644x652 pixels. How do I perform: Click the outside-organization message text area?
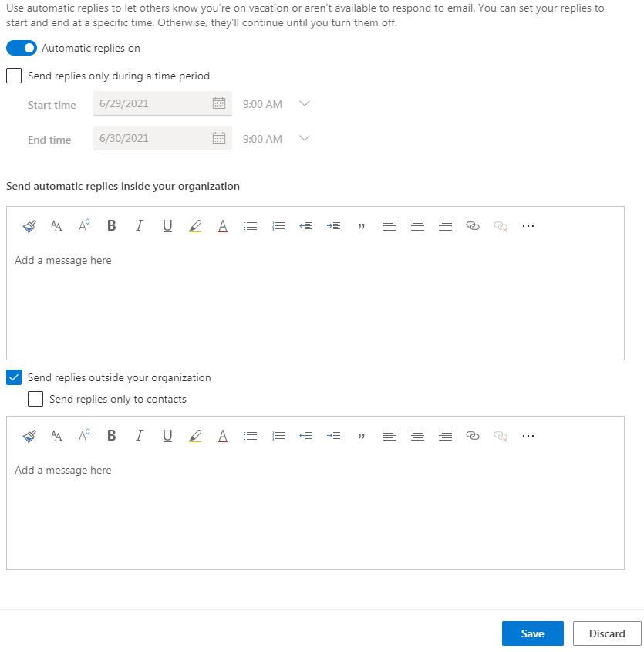click(x=315, y=509)
